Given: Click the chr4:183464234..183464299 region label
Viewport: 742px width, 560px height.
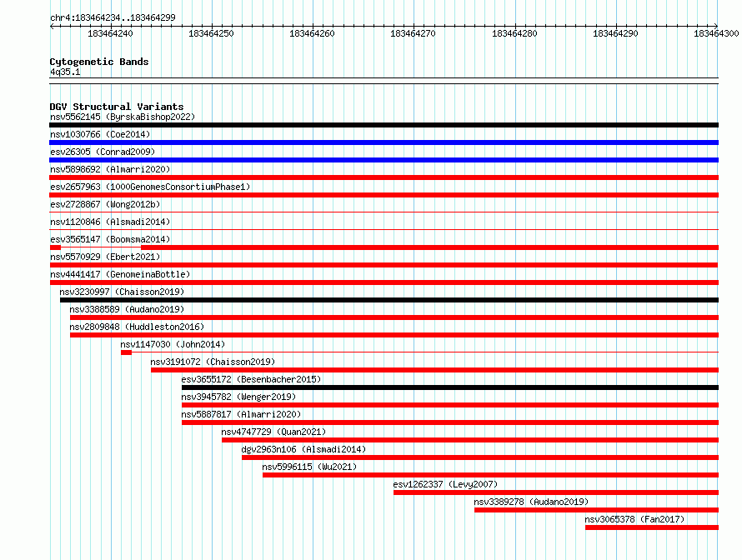Looking at the screenshot, I should [x=113, y=17].
